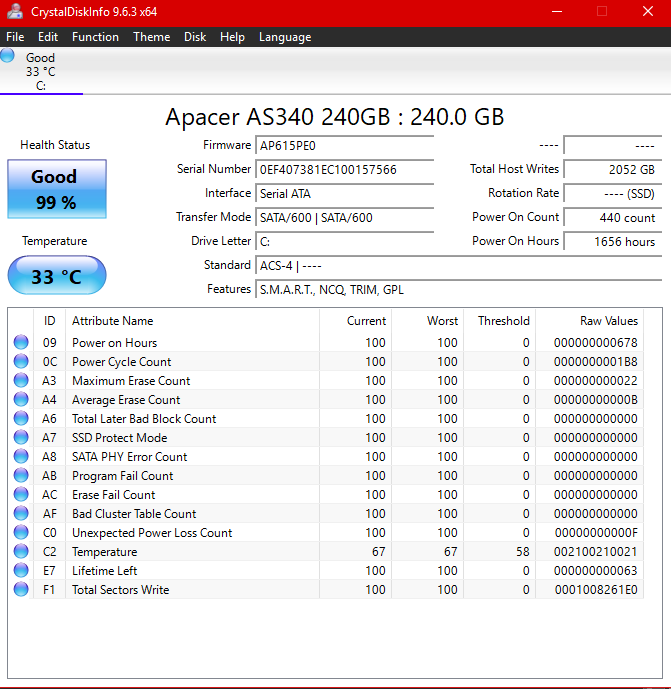Click the Raw Values column header
This screenshot has height=689, width=671.
click(x=608, y=321)
